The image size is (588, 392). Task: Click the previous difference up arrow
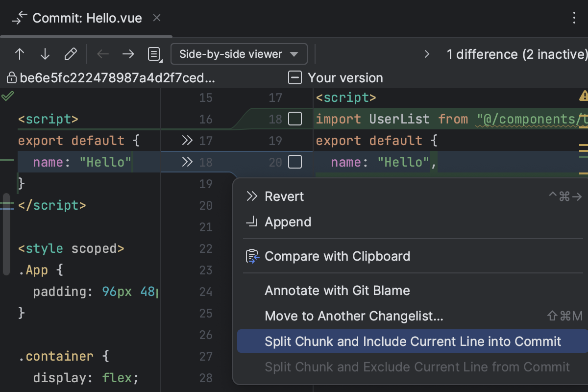pos(19,54)
